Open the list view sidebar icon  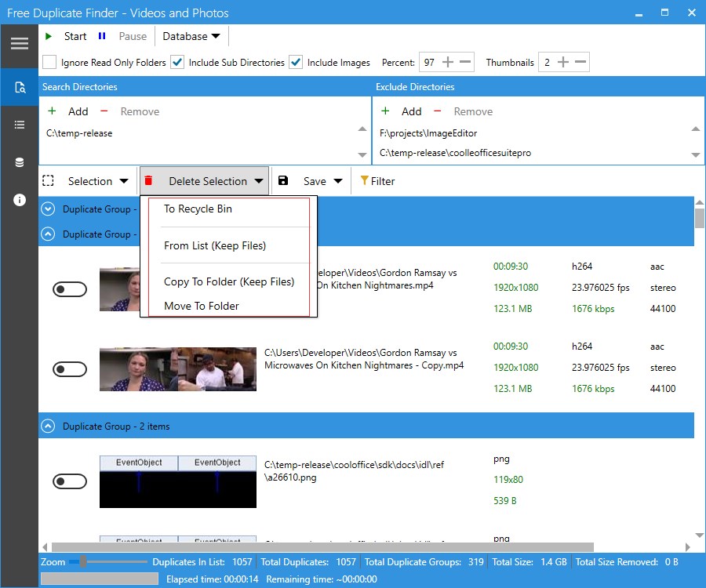click(20, 125)
